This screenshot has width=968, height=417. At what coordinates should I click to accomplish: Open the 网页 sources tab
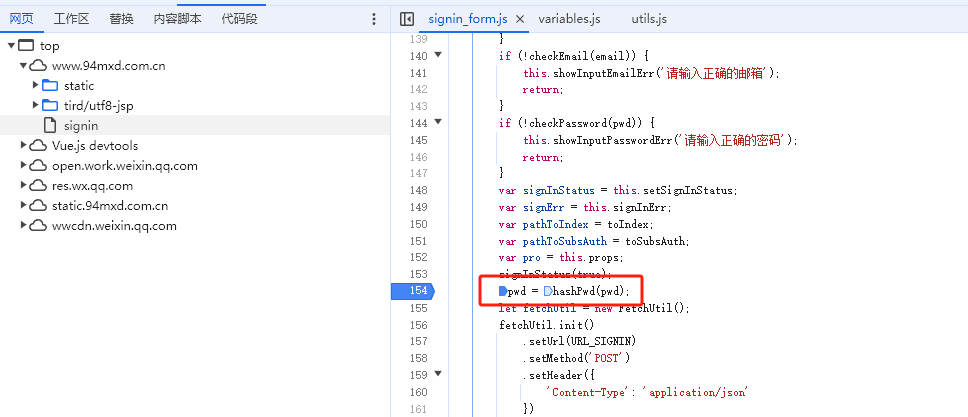[22, 19]
